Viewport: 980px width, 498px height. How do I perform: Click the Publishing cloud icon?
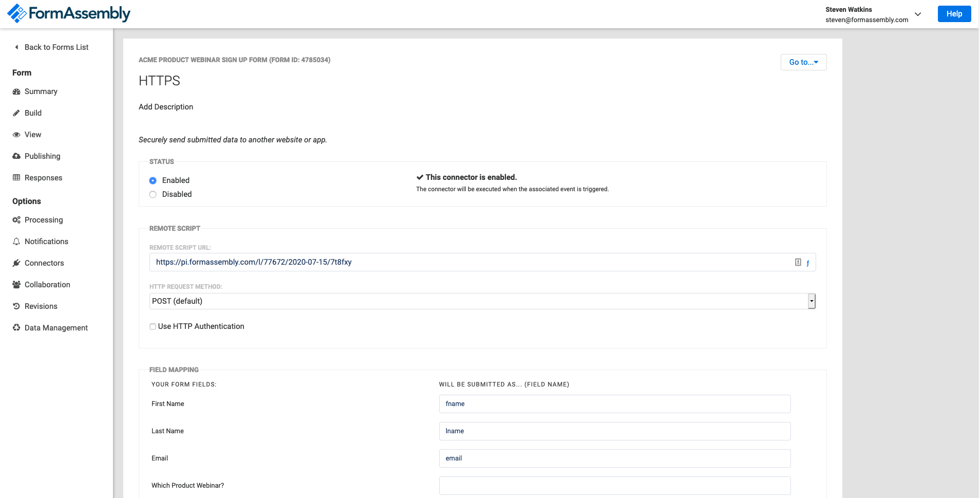pos(16,156)
